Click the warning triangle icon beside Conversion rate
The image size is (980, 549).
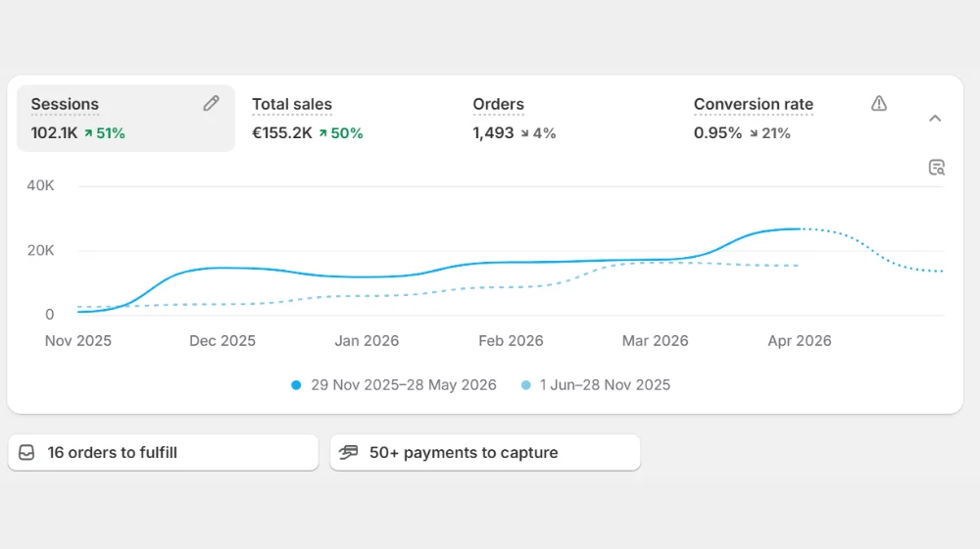coord(879,103)
